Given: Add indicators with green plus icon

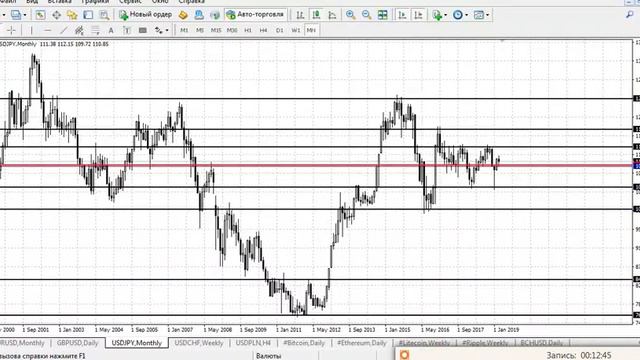Looking at the screenshot, I should coord(437,15).
